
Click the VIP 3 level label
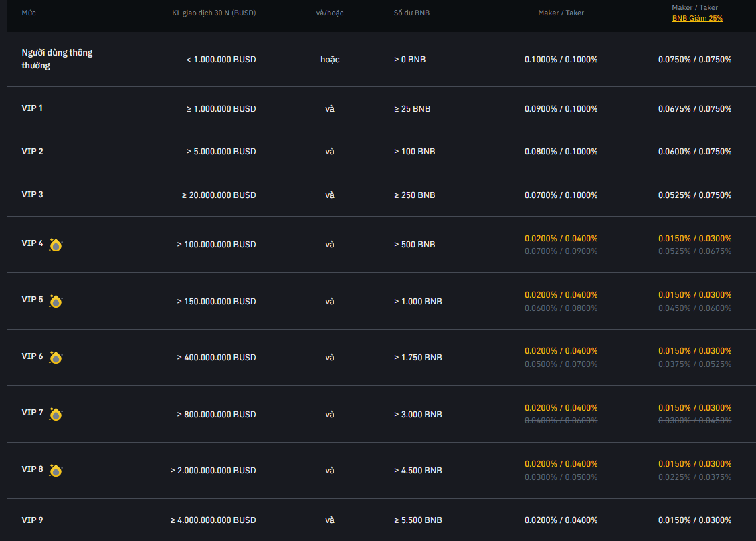(32, 194)
